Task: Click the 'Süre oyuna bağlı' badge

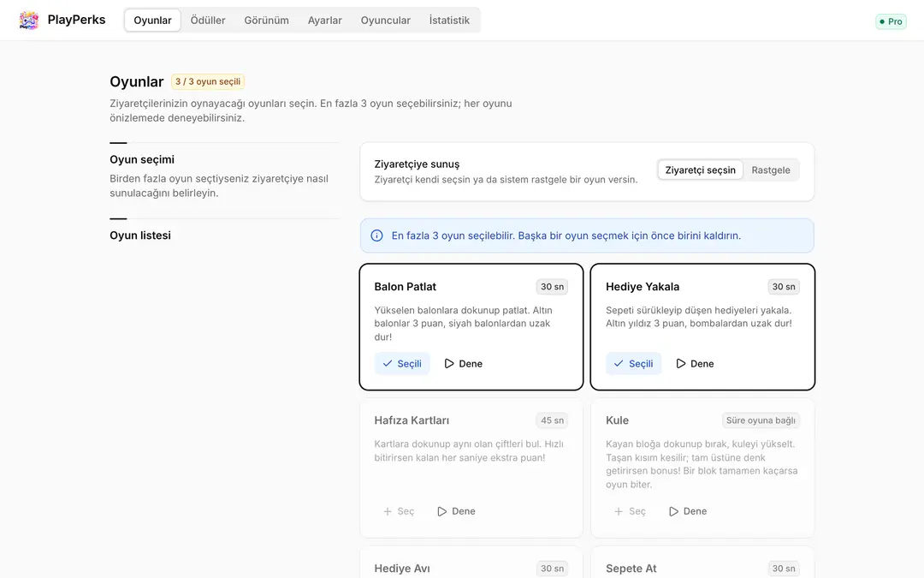Action: (761, 420)
